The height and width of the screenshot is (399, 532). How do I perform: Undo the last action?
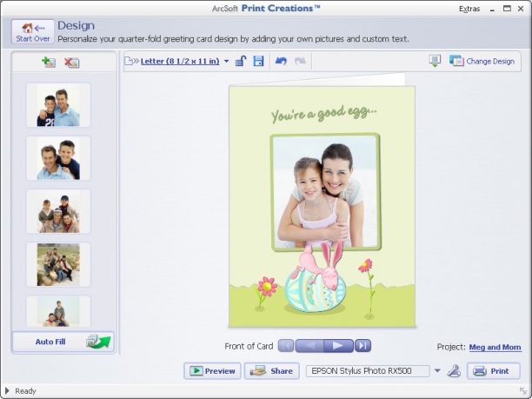pos(281,61)
